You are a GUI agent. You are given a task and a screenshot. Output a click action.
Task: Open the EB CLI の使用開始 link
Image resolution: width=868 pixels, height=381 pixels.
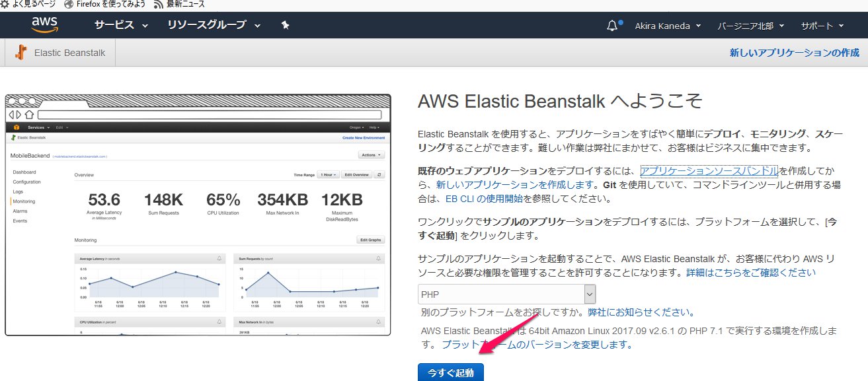click(x=483, y=198)
